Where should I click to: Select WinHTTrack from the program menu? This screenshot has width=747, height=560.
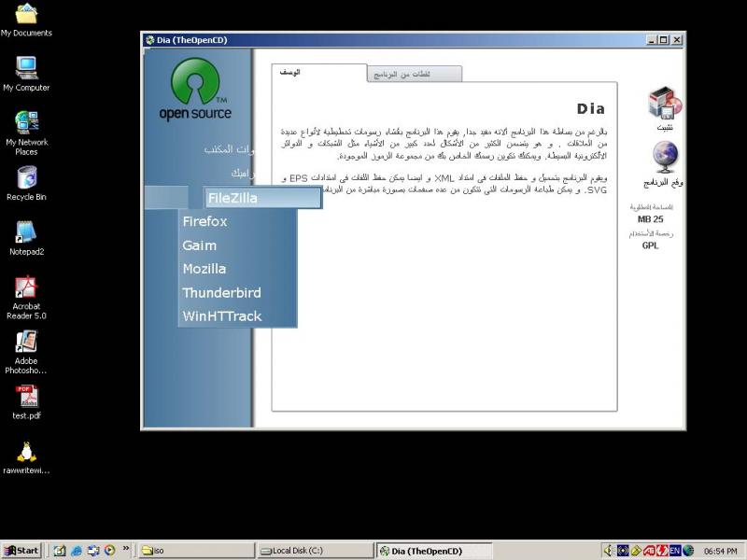pyautogui.click(x=221, y=315)
